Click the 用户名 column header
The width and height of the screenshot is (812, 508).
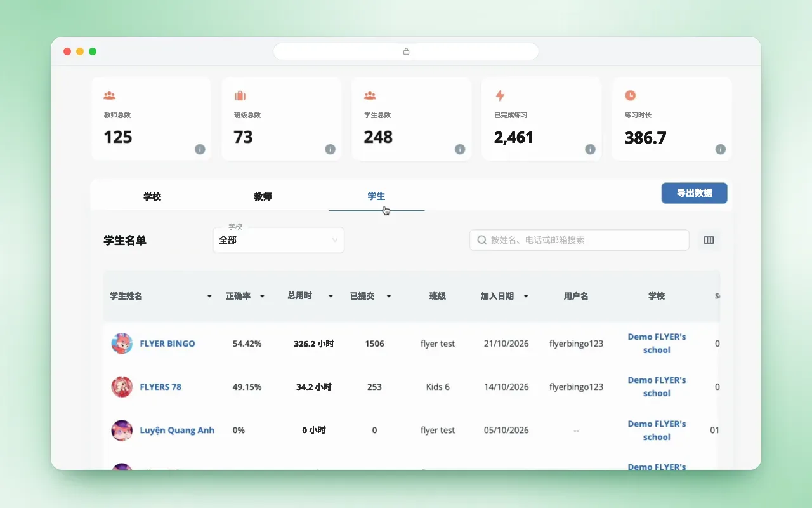click(576, 296)
